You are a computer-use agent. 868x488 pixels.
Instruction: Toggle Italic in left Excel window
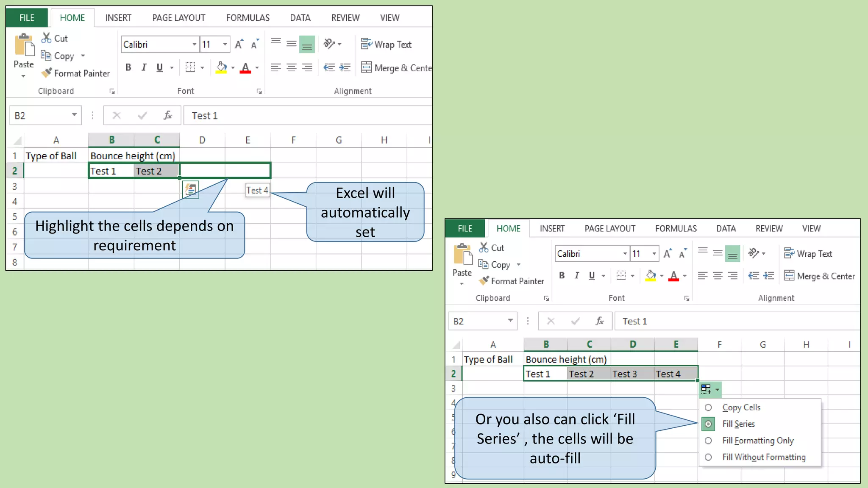pos(144,67)
